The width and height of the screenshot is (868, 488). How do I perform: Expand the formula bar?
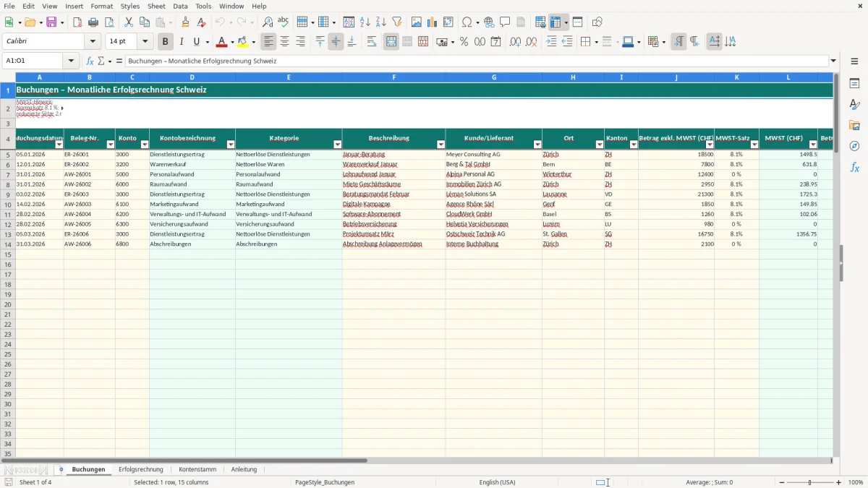coord(833,61)
